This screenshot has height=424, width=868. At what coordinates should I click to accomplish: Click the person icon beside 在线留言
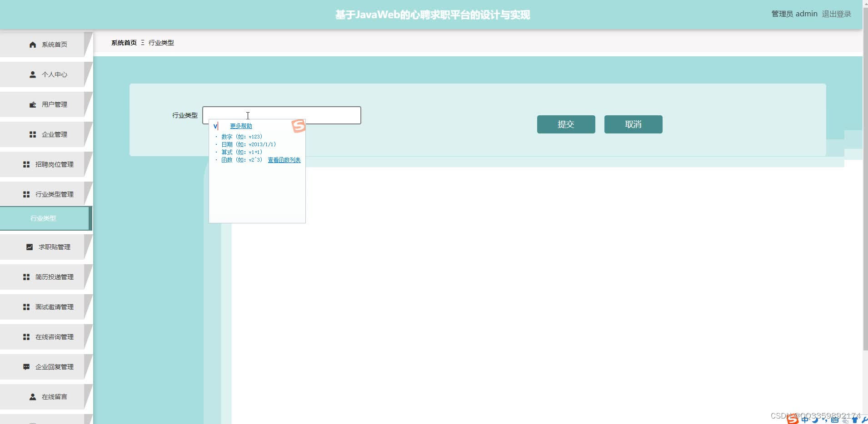coord(33,397)
